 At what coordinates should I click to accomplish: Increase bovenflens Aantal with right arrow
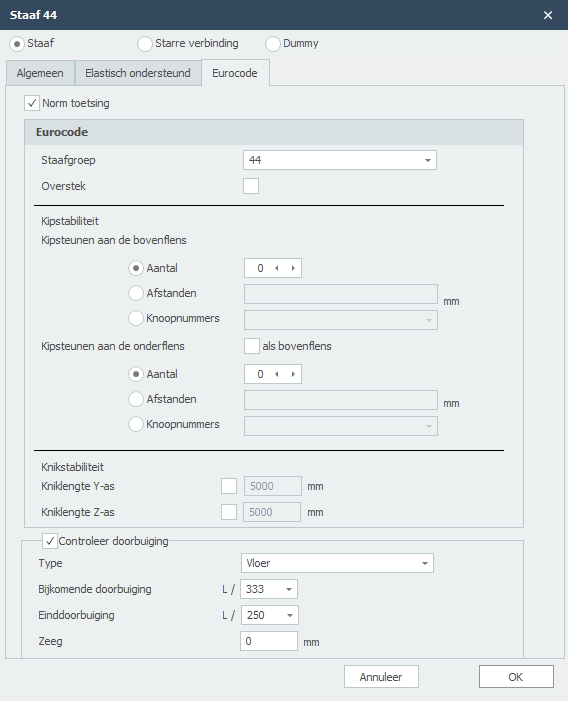tap(293, 268)
